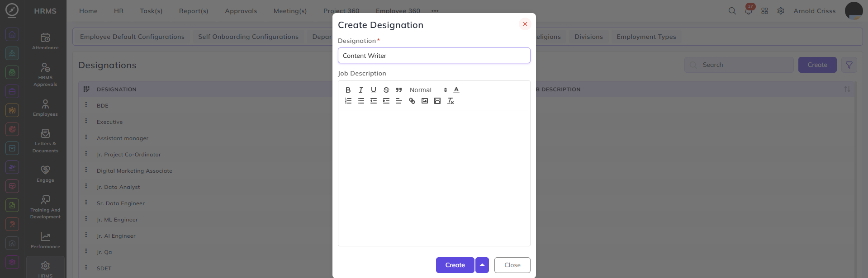Open row options for Executive designation
Viewport: 868px width, 278px height.
pos(86,121)
